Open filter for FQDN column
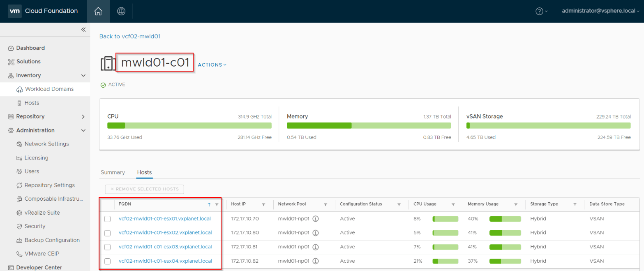Image resolution: width=644 pixels, height=271 pixels. [217, 204]
